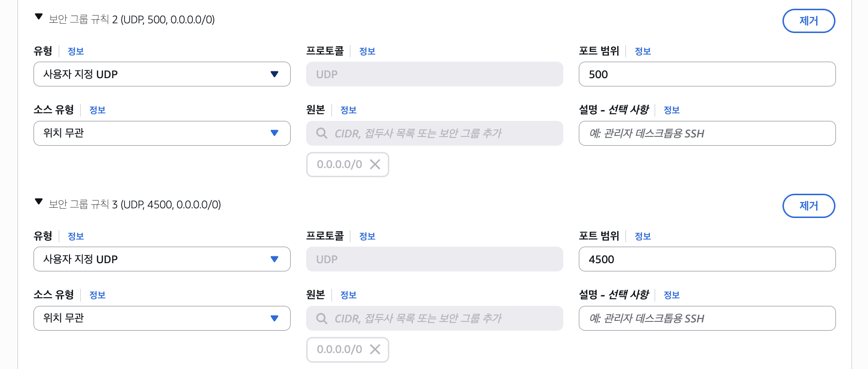Click search icon in rule 3 source field
The image size is (868, 369).
pos(322,319)
